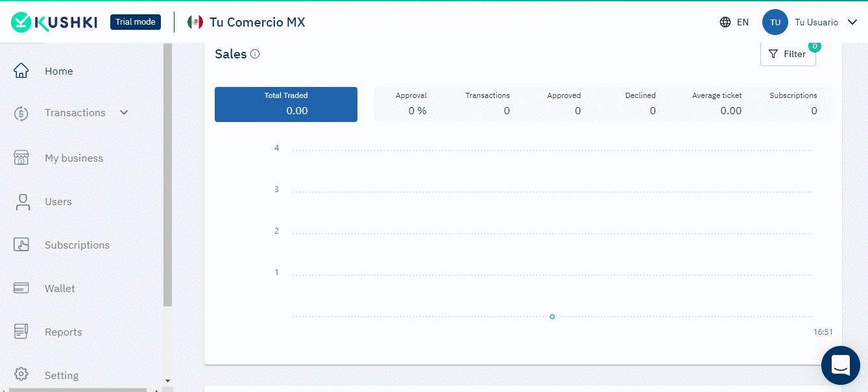Open the Tu Usuario dropdown arrow
The image size is (868, 392).
(852, 22)
